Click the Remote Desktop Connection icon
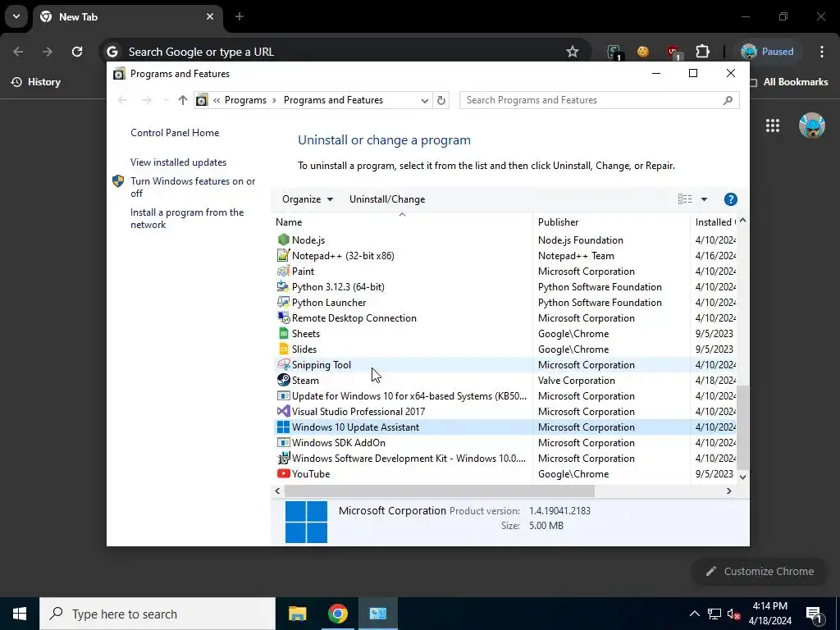The width and height of the screenshot is (840, 630). click(283, 317)
